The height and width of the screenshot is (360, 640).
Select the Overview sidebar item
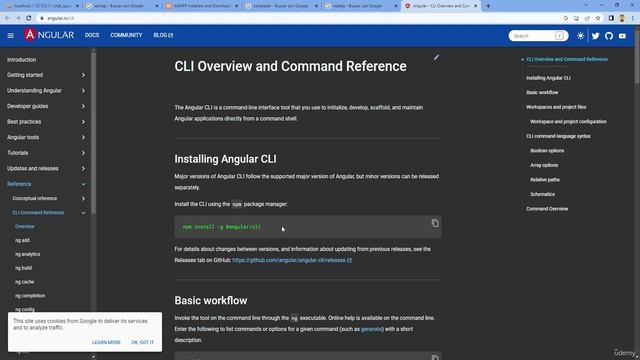click(x=24, y=227)
